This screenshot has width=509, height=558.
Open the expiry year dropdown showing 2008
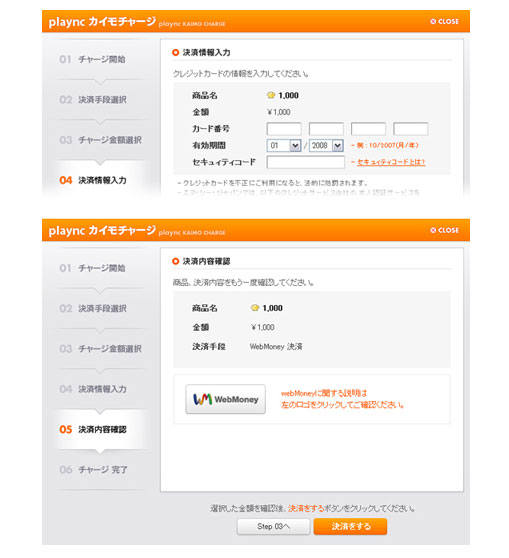(326, 146)
